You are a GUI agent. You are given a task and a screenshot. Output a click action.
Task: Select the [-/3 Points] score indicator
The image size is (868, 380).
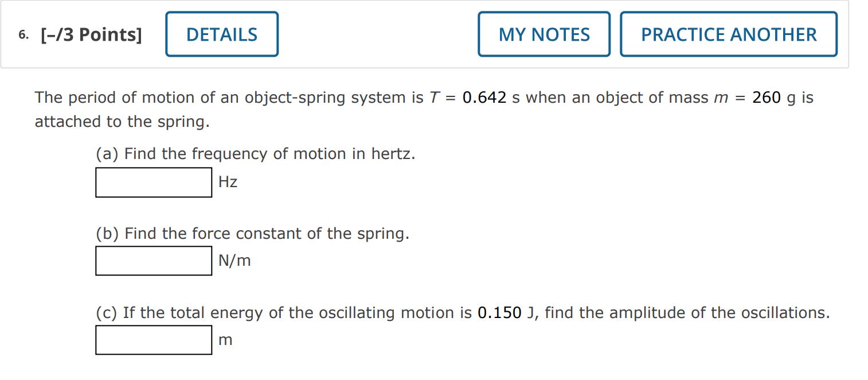click(92, 34)
